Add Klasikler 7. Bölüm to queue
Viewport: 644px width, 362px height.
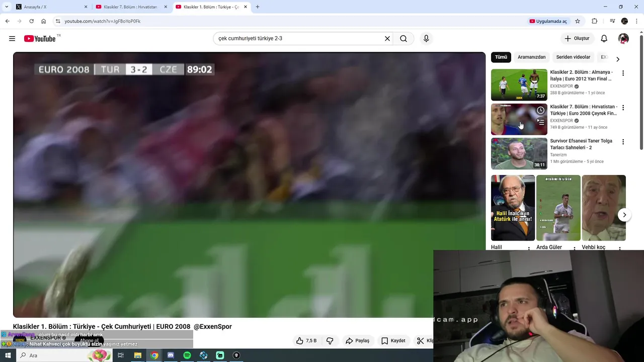pyautogui.click(x=540, y=122)
